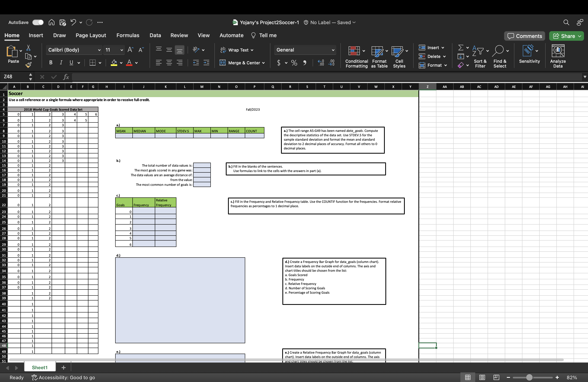Image resolution: width=588 pixels, height=382 pixels.
Task: Click the Increase Decimal icon
Action: click(x=321, y=63)
